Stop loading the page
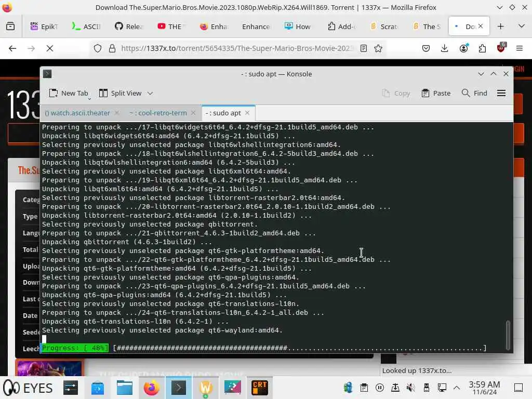This screenshot has height=399, width=532. [x=50, y=48]
